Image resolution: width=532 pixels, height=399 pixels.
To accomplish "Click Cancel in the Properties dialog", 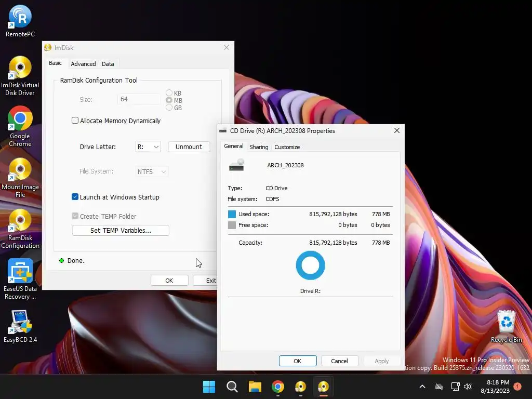I will coord(340,361).
